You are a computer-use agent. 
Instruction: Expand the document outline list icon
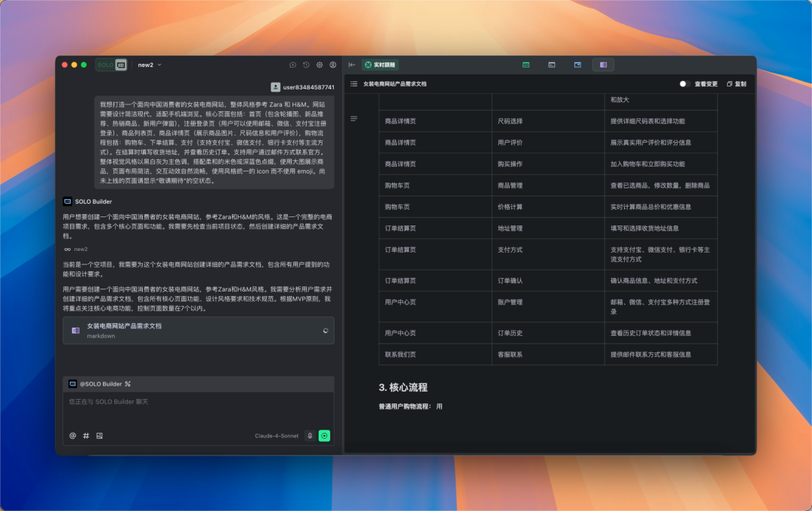353,84
